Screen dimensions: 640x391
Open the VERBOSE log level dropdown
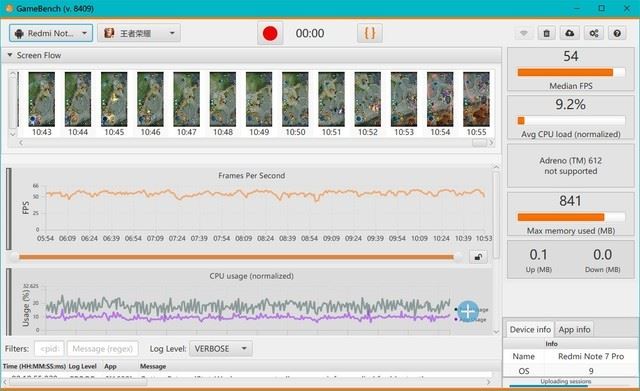(221, 349)
